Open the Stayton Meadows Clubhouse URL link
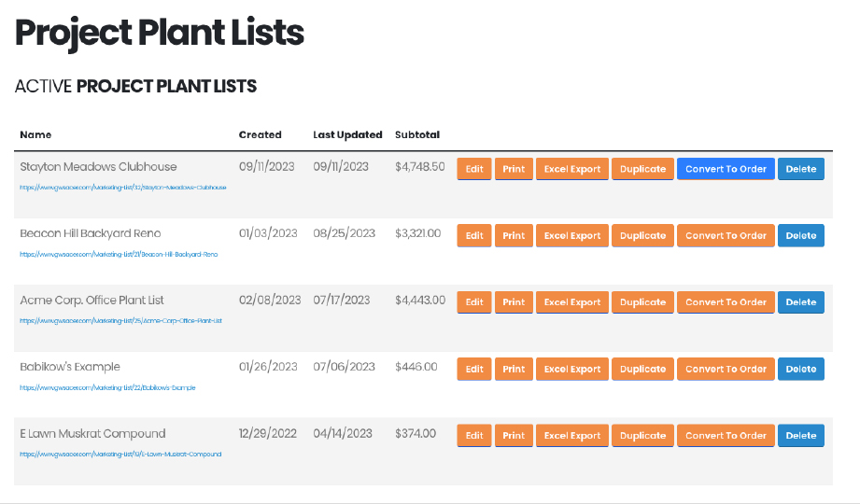The image size is (860, 504). tap(123, 188)
